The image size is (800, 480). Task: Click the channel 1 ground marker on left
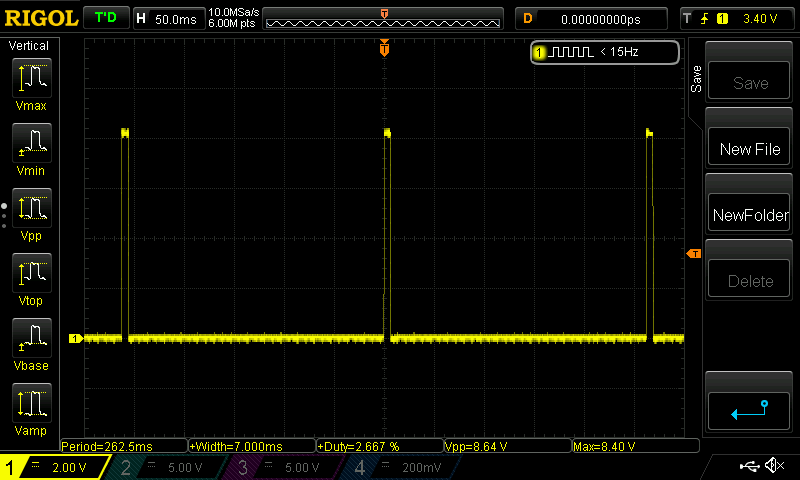tap(76, 338)
